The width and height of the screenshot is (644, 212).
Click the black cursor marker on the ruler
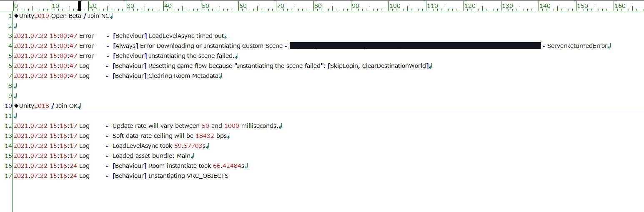point(80,5)
